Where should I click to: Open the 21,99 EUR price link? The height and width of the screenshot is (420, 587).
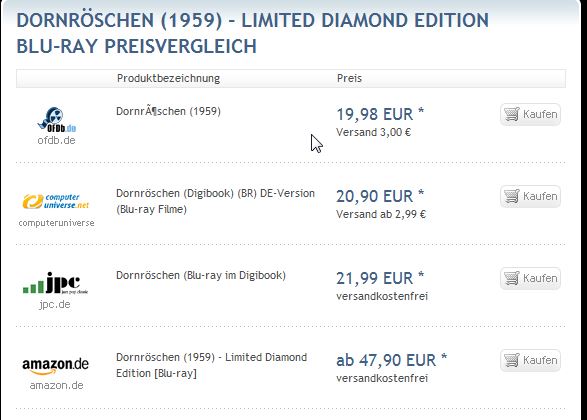tap(380, 278)
